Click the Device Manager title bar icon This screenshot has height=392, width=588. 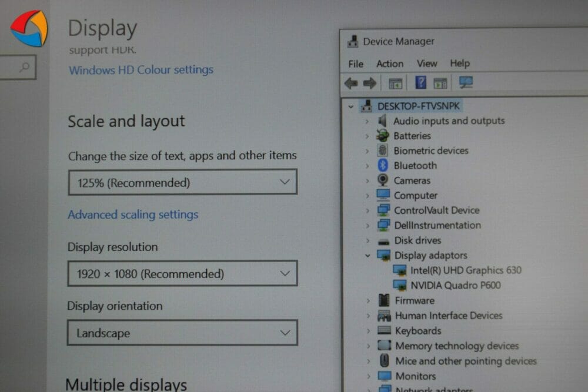tap(352, 41)
